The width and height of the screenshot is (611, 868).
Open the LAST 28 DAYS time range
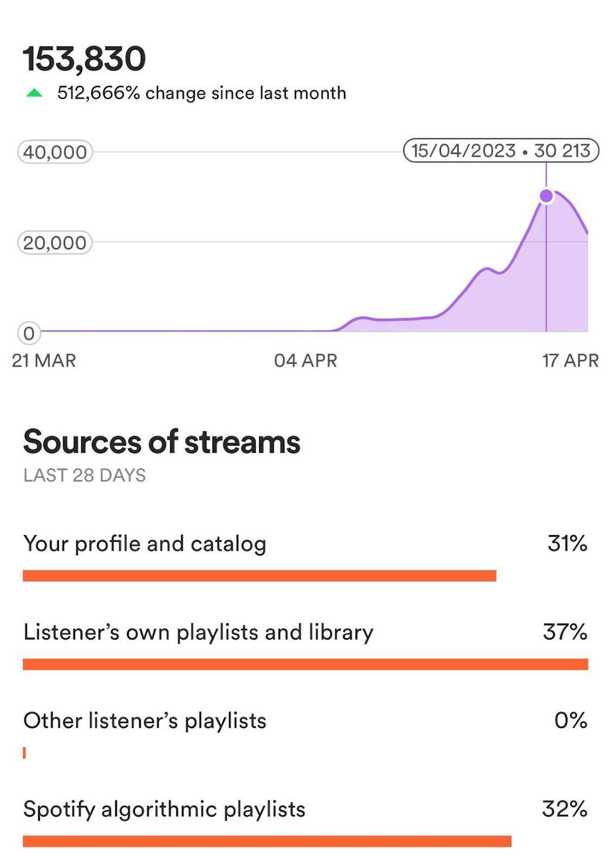point(85,475)
